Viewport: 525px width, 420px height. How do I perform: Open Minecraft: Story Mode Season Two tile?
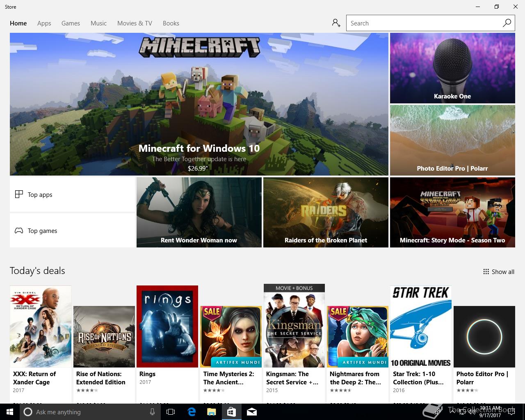452,212
